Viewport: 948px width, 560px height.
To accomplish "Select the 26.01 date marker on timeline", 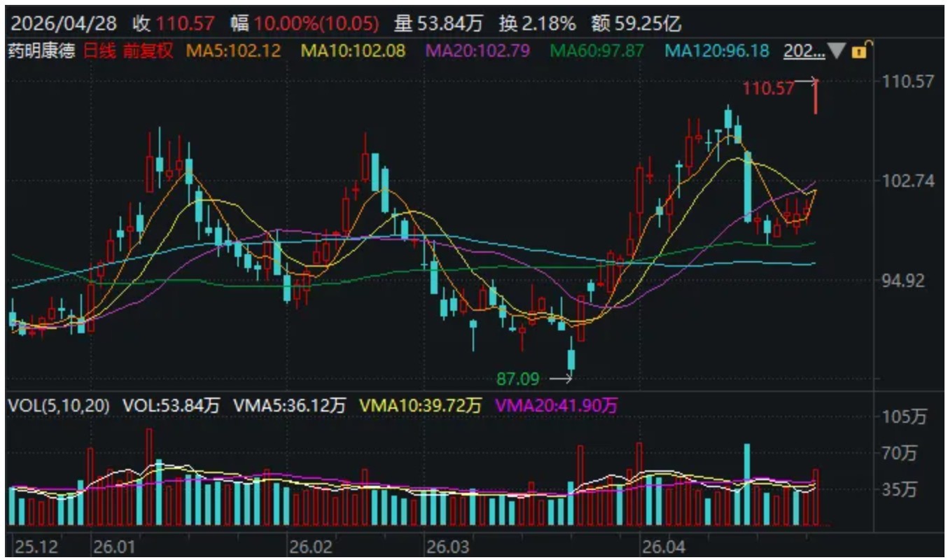I will 114,545.
